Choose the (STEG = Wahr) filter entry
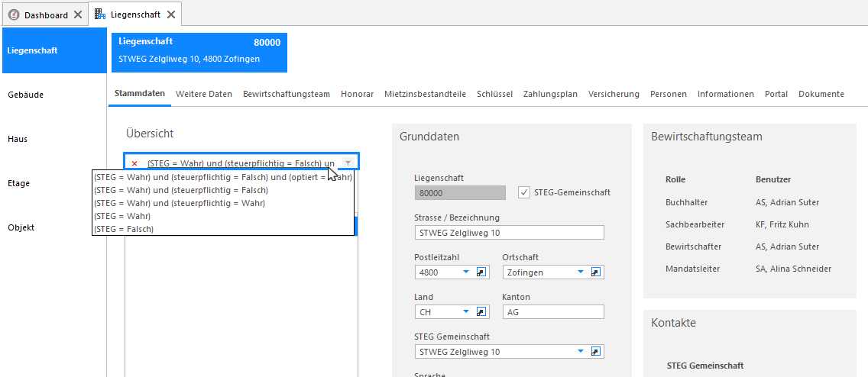Viewport: 868px width, 377px height. [222, 215]
